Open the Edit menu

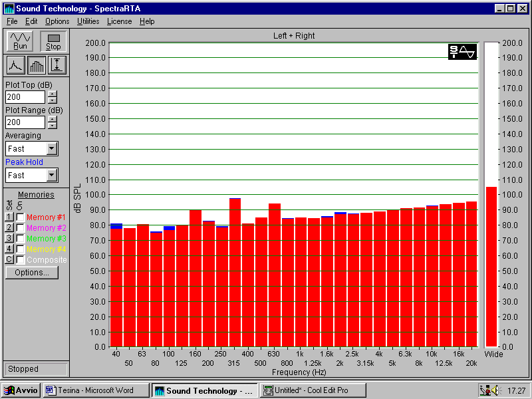point(31,21)
